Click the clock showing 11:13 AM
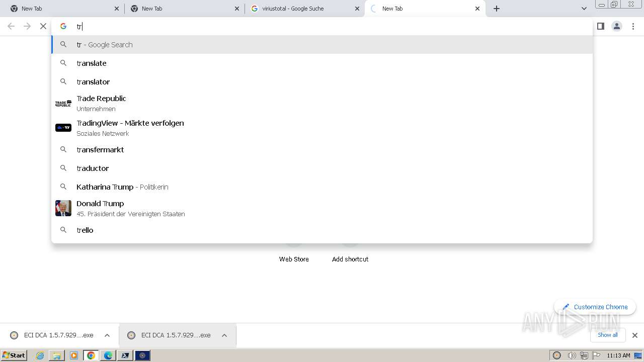Viewport: 644px width, 362px height. tap(618, 355)
